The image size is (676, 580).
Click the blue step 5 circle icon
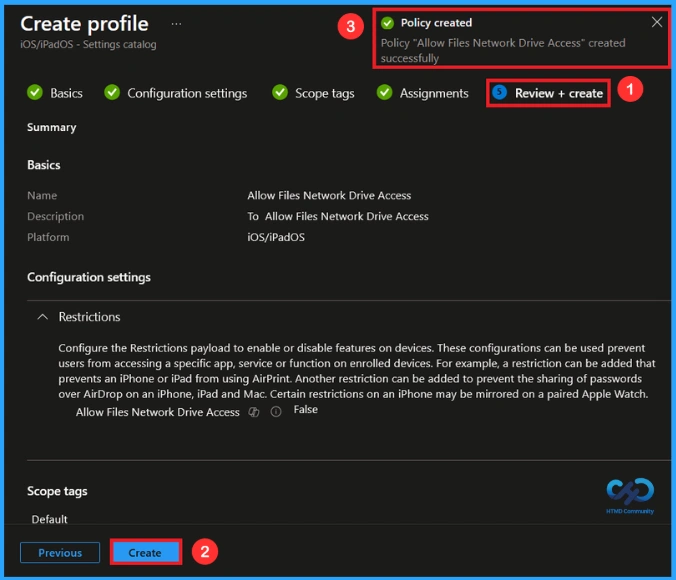[499, 92]
